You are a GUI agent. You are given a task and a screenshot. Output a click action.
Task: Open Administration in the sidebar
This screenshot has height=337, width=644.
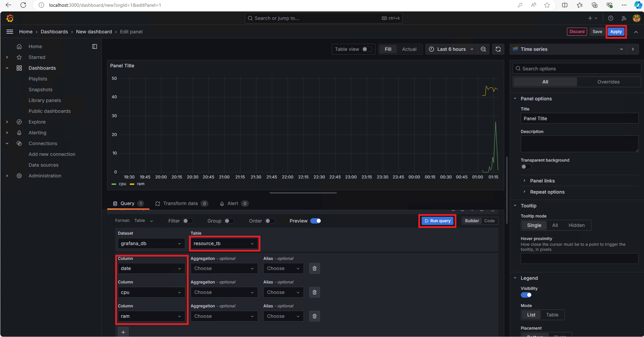pos(45,176)
